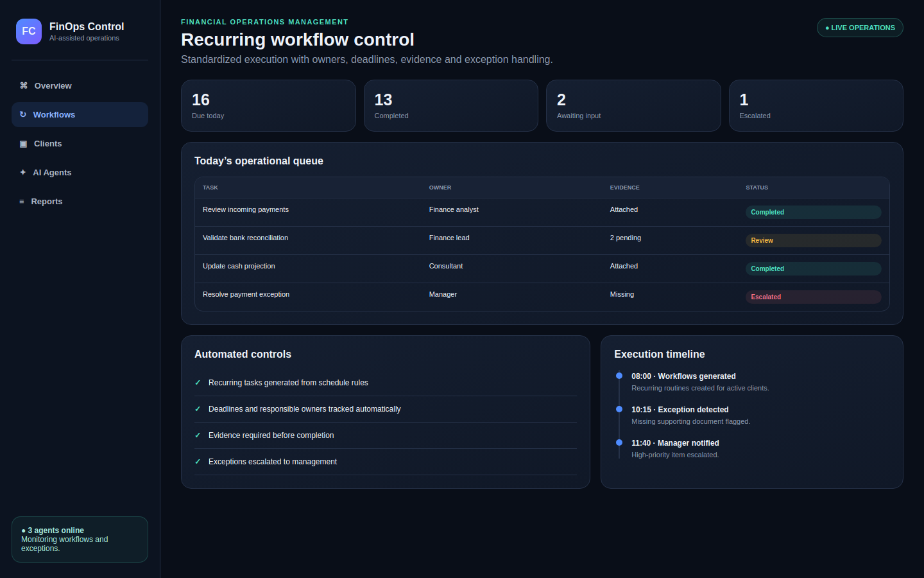Click checkmark beside Evidence required before completion

[198, 435]
